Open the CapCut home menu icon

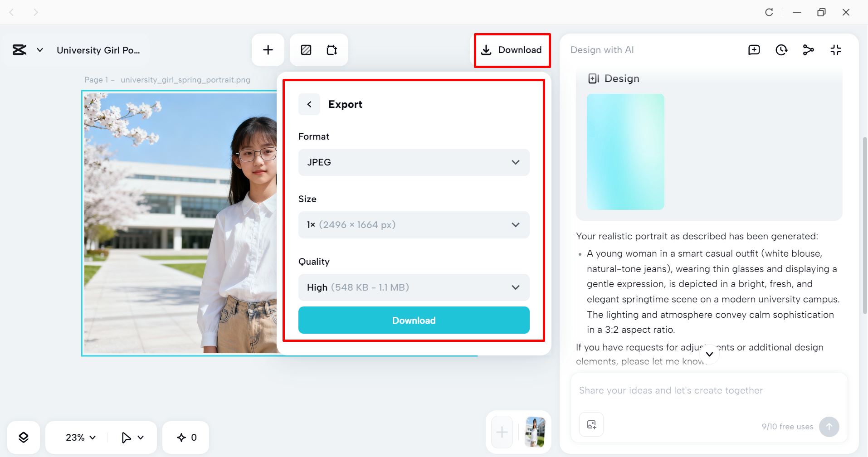(19, 50)
